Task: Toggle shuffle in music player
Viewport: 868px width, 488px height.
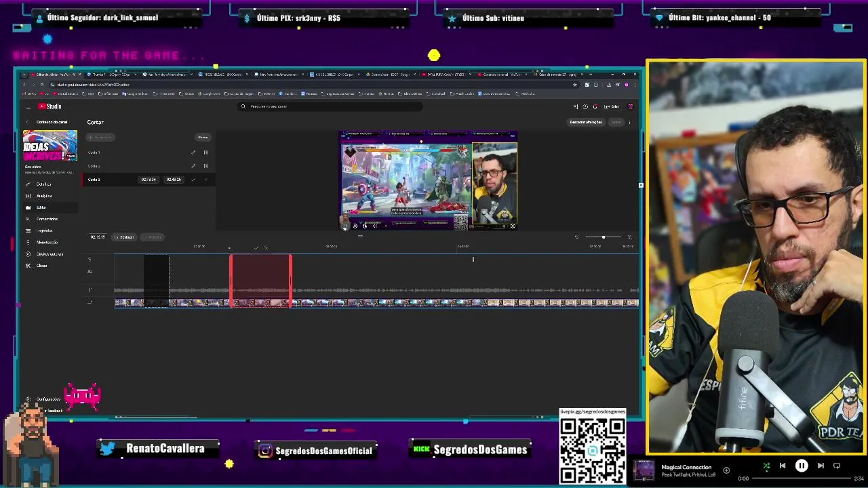Action: 766,466
